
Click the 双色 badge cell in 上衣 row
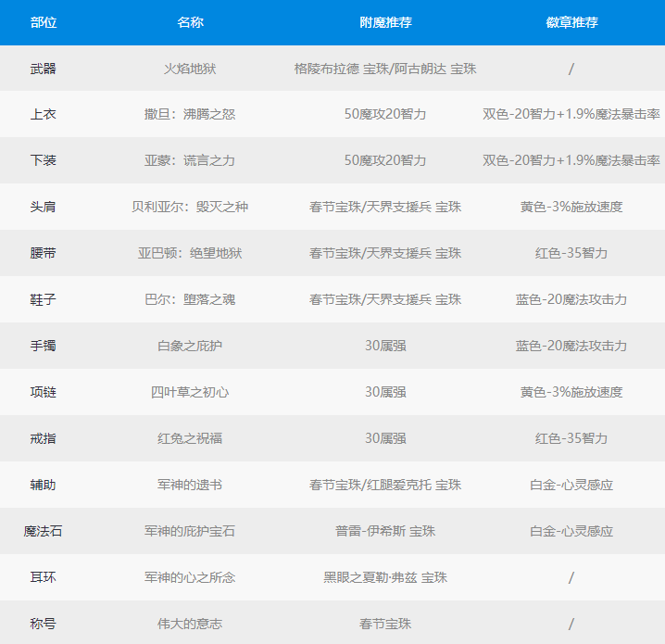(x=571, y=114)
